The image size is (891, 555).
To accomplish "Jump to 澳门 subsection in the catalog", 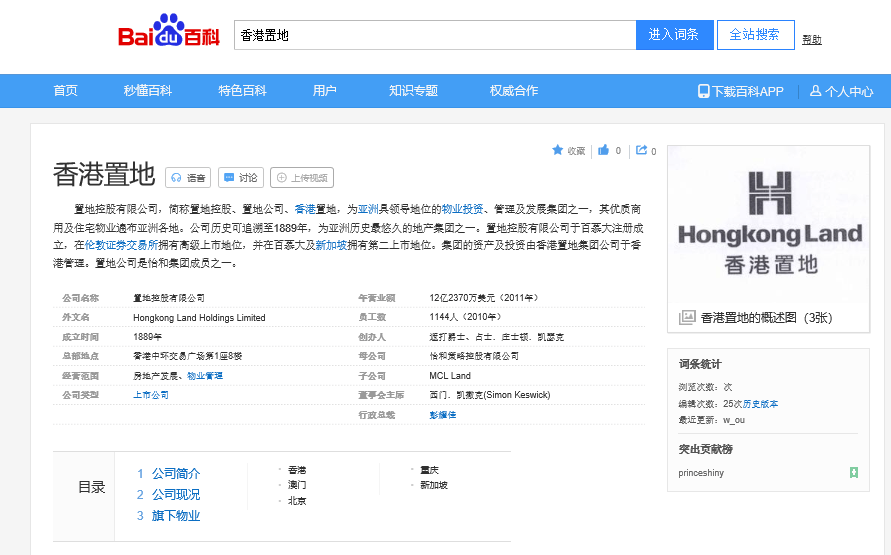I will coord(297,485).
